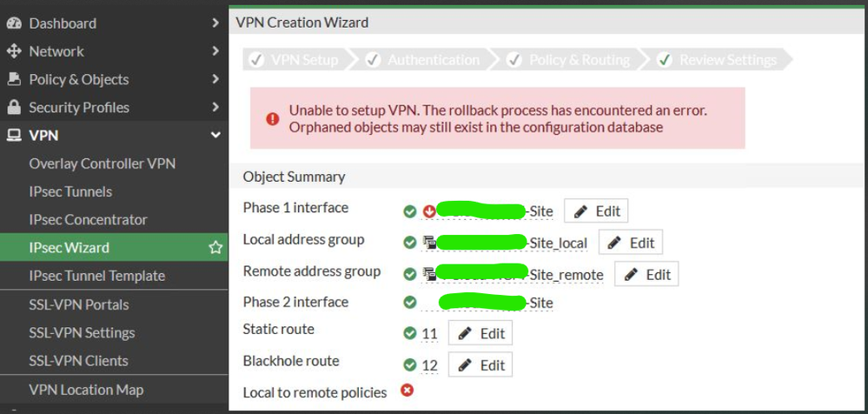Select Overlay Controller VPN entry
The width and height of the screenshot is (868, 414).
(x=102, y=164)
